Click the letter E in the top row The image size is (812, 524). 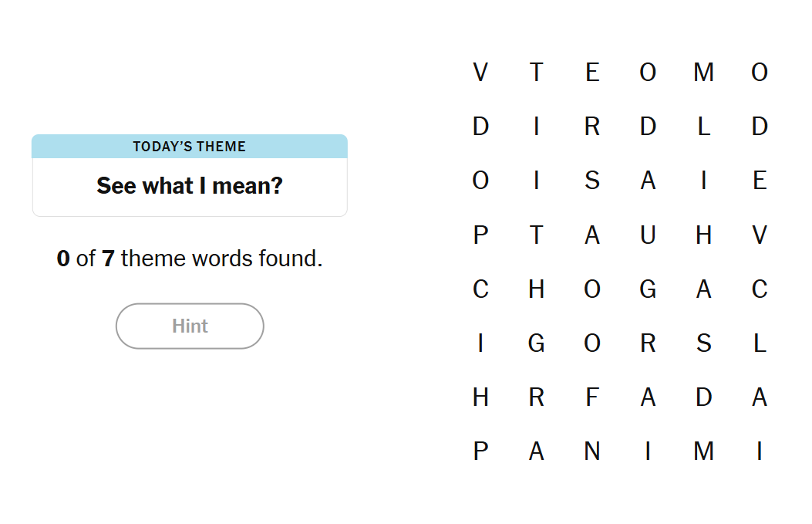(591, 73)
